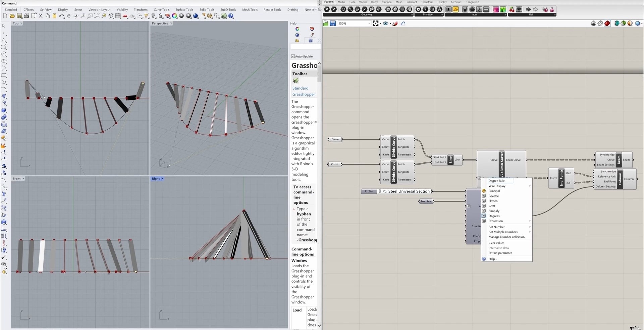This screenshot has height=330, width=644.
Task: Click the pink gradient swatch in the Input panel
Action: 496,9
